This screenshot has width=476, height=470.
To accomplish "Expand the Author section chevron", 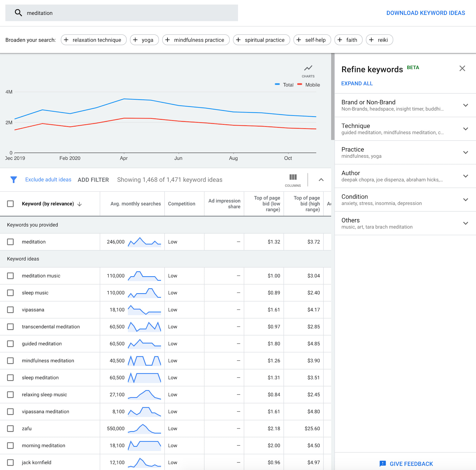I will [466, 176].
